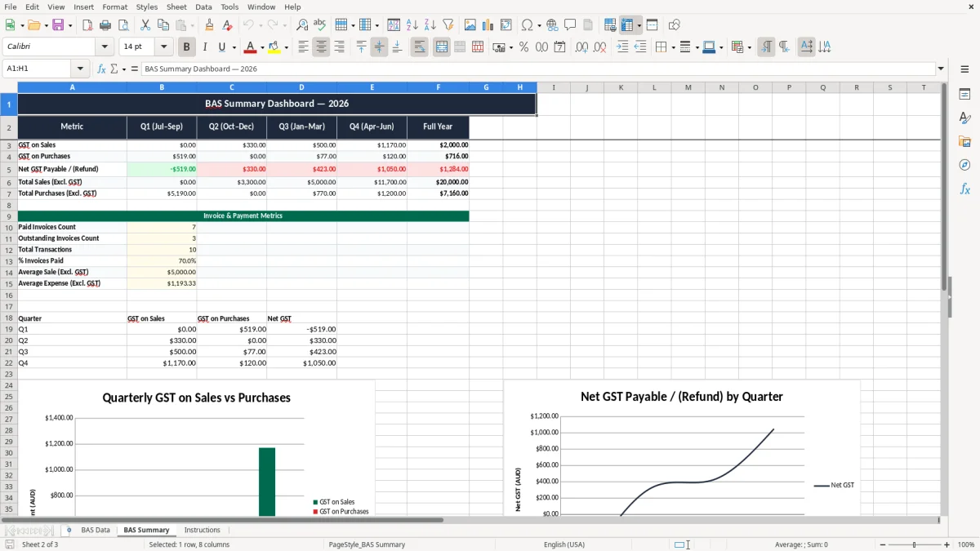Cut selection with scissors icon

[x=145, y=25]
